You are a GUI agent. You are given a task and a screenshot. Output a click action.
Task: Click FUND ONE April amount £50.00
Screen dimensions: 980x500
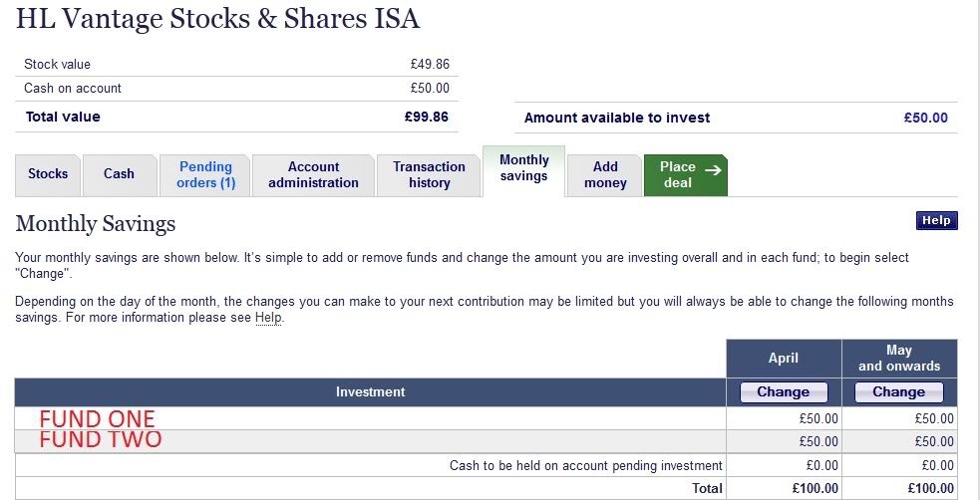818,419
